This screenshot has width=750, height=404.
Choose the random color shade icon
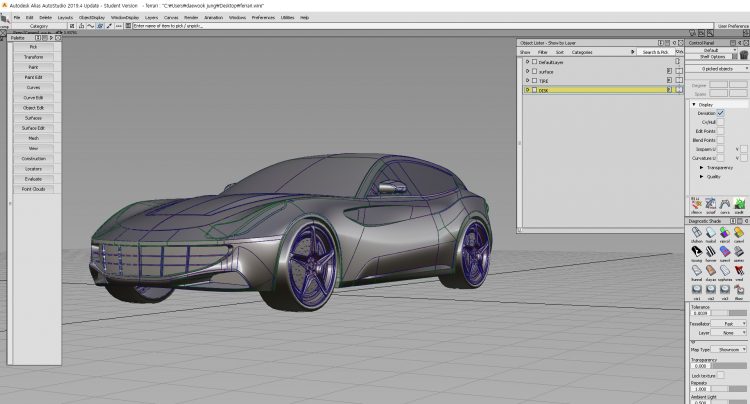click(725, 231)
